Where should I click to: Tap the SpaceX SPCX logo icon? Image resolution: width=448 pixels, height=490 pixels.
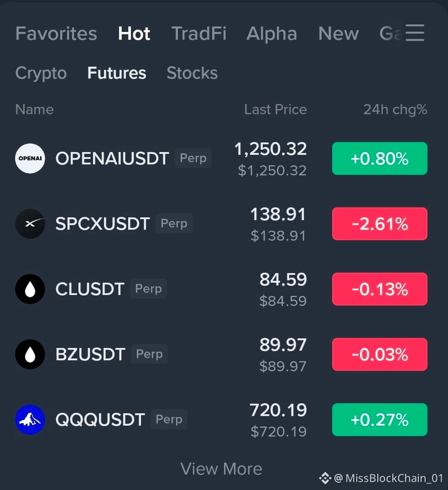click(x=30, y=224)
